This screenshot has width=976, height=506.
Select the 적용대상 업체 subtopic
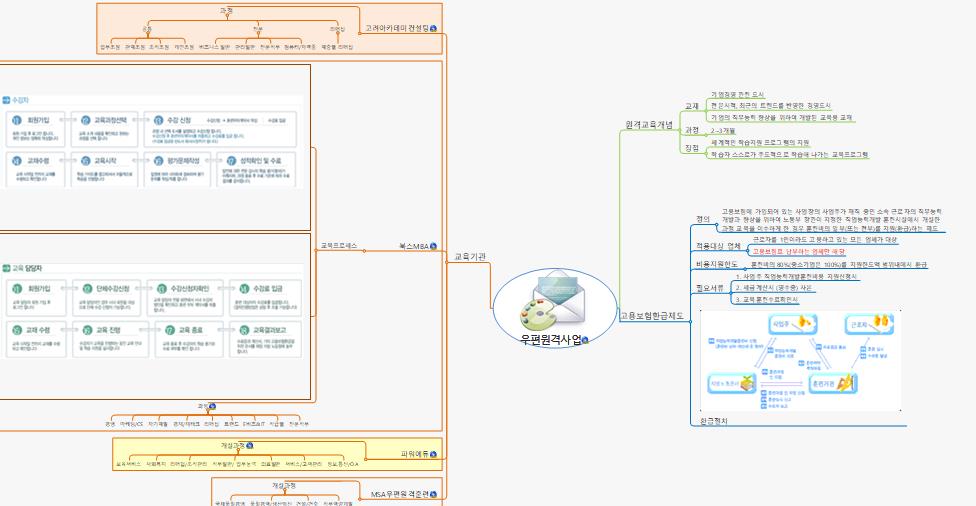coord(718,245)
